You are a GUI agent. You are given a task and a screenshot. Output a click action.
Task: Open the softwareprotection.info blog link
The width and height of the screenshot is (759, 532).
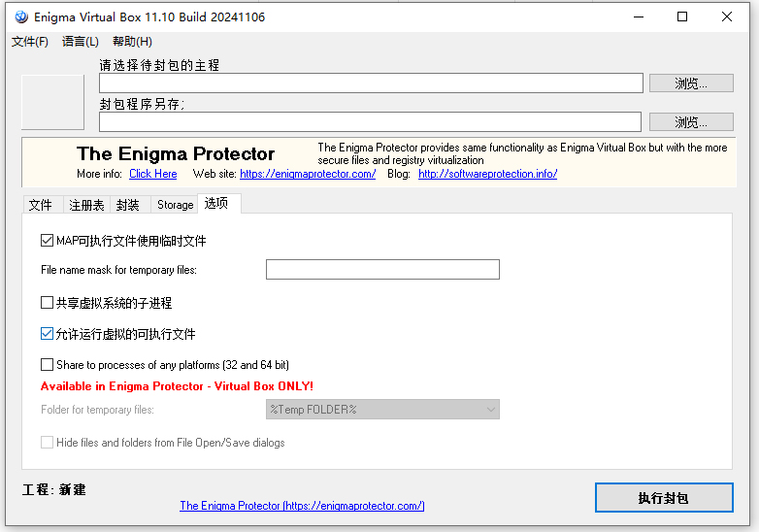[x=487, y=174]
